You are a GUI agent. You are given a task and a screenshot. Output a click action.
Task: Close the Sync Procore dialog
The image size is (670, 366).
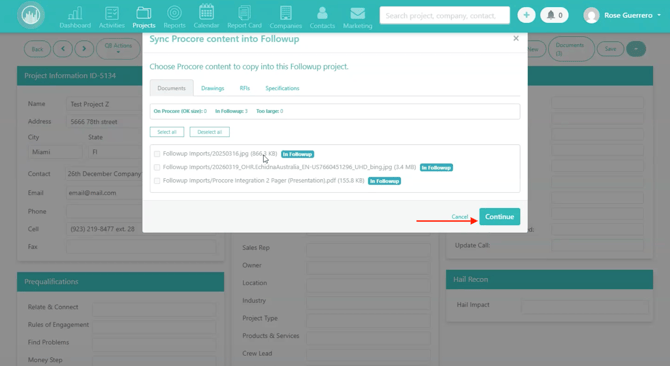[516, 38]
